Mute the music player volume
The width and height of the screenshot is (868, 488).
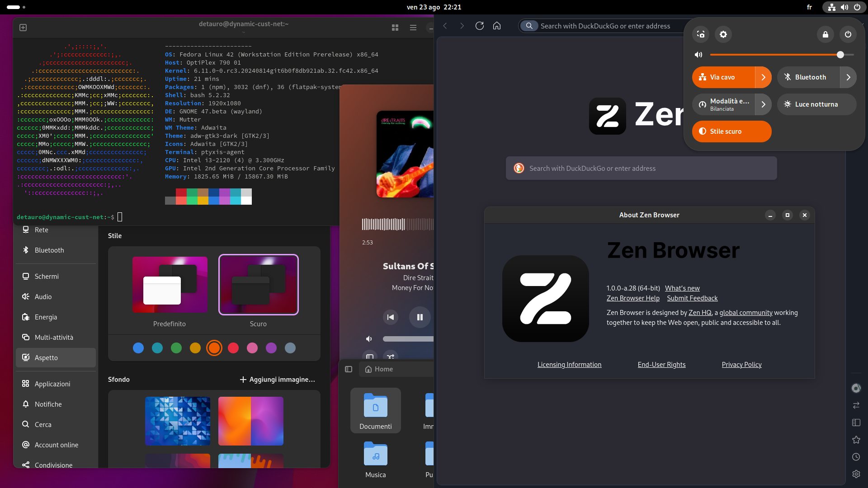coord(369,339)
